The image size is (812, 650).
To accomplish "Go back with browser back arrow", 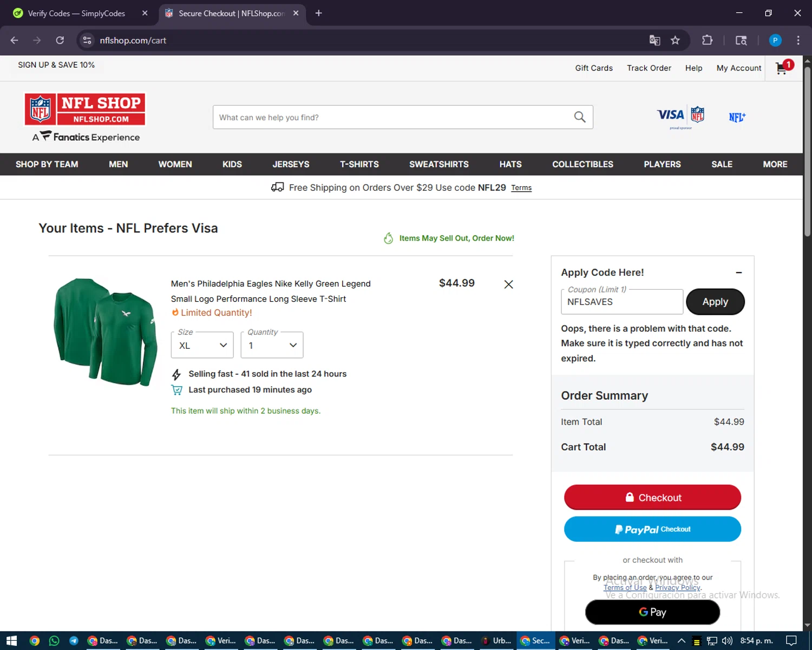I will tap(14, 40).
